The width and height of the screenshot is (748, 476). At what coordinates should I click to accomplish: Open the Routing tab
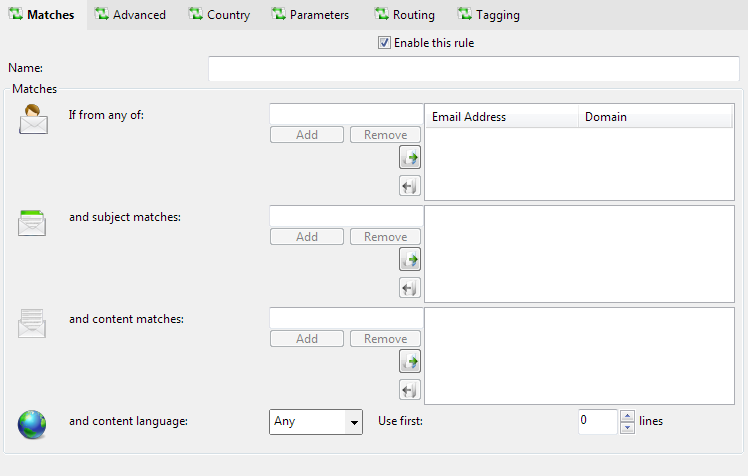tap(404, 15)
